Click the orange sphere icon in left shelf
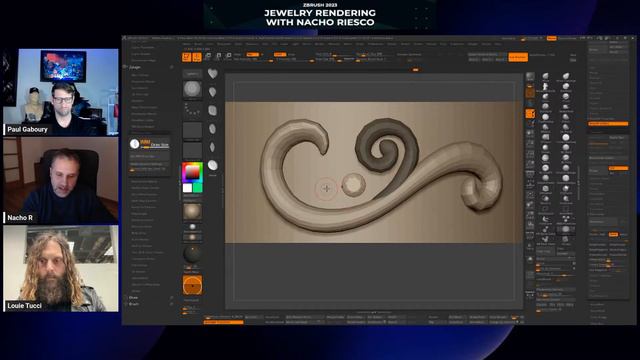The height and width of the screenshot is (360, 640). (x=192, y=285)
